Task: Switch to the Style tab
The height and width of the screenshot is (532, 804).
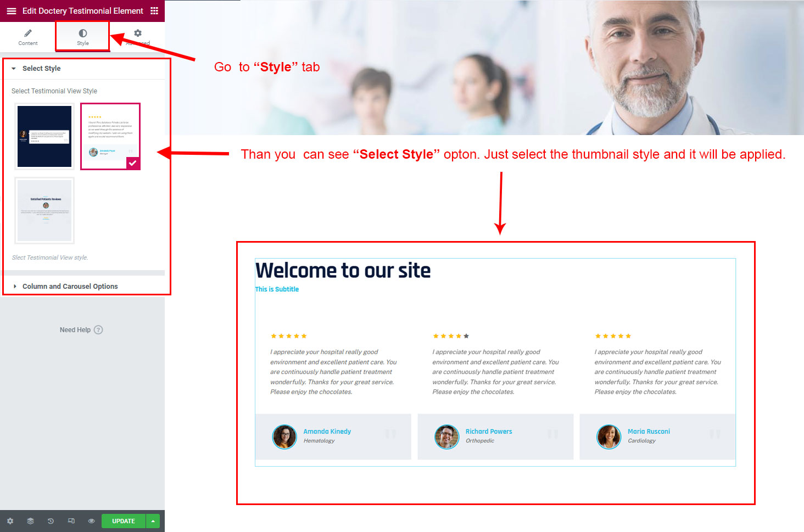Action: click(x=83, y=37)
